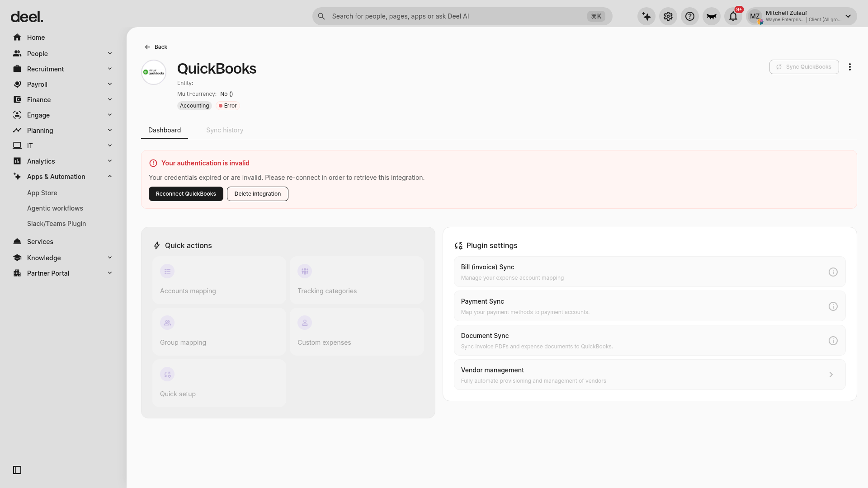Go Back to previous page
This screenshot has height=488, width=868.
(156, 47)
